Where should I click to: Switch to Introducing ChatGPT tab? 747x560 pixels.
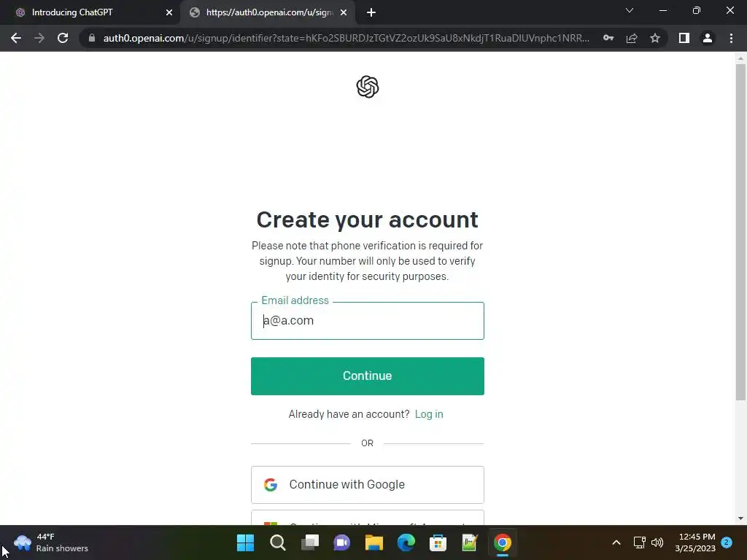(x=90, y=12)
